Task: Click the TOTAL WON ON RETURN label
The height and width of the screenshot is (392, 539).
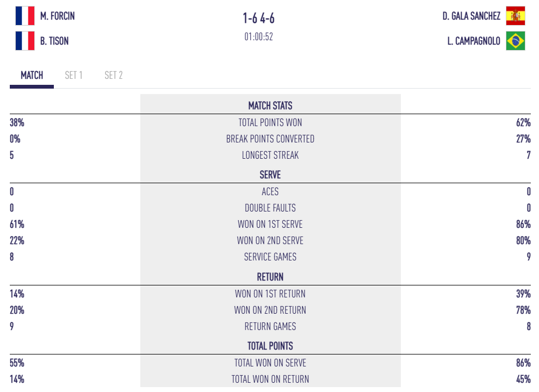Action: pos(270,379)
